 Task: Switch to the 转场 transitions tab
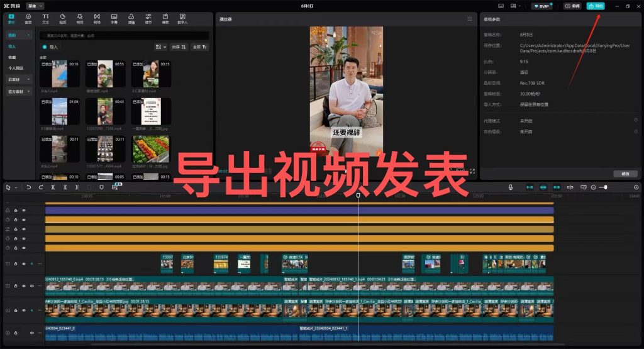(x=97, y=18)
